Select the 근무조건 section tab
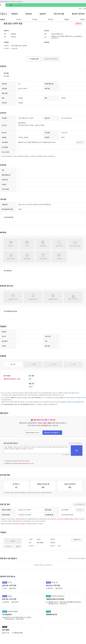 [x=19, y=19]
